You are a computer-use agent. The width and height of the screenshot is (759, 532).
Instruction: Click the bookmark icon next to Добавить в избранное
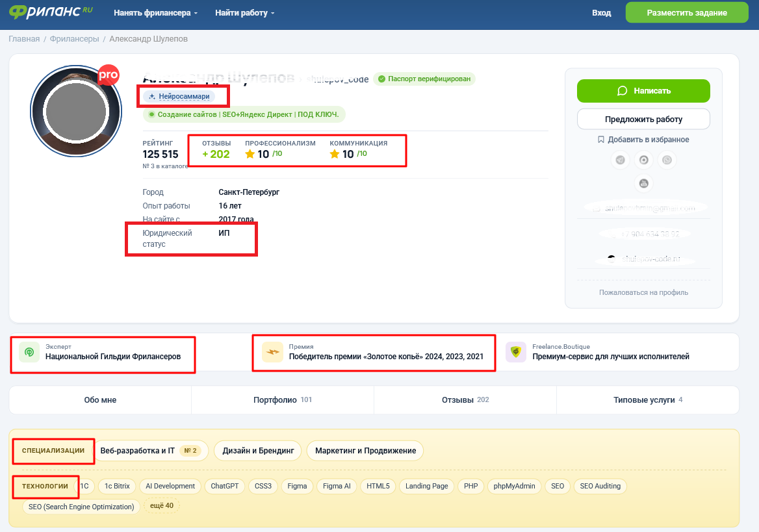600,140
